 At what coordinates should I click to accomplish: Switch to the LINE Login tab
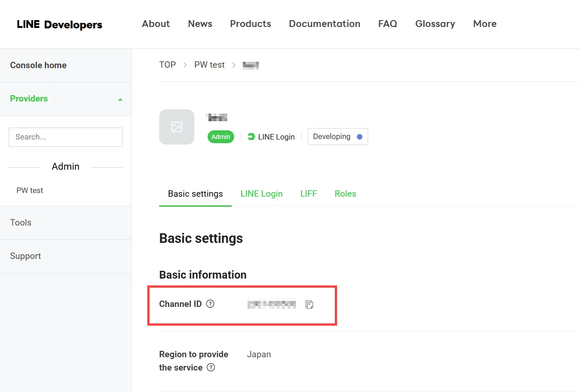click(261, 194)
